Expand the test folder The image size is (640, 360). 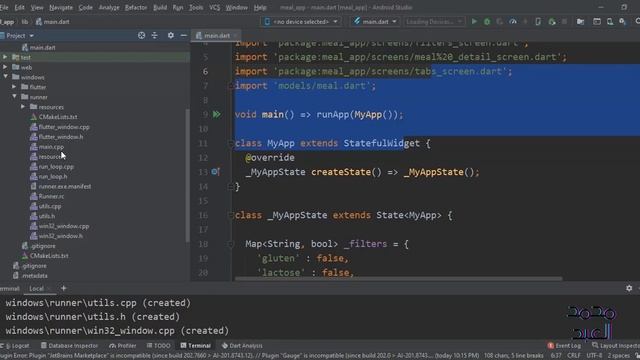coord(5,57)
